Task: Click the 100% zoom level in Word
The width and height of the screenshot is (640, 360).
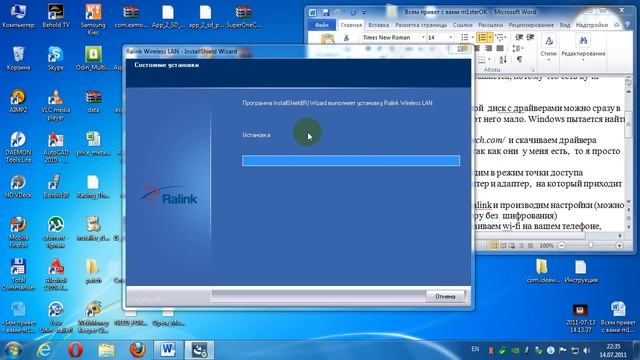Action: tap(546, 245)
